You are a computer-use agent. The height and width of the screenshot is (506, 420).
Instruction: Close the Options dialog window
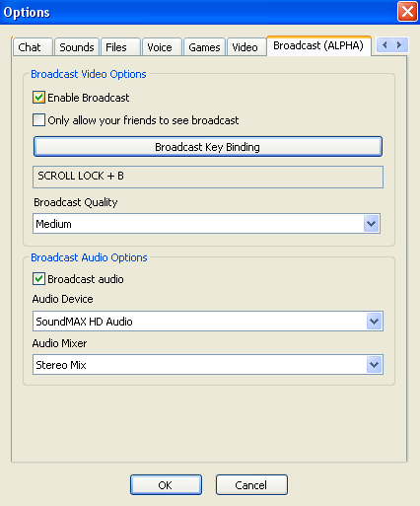(x=407, y=12)
